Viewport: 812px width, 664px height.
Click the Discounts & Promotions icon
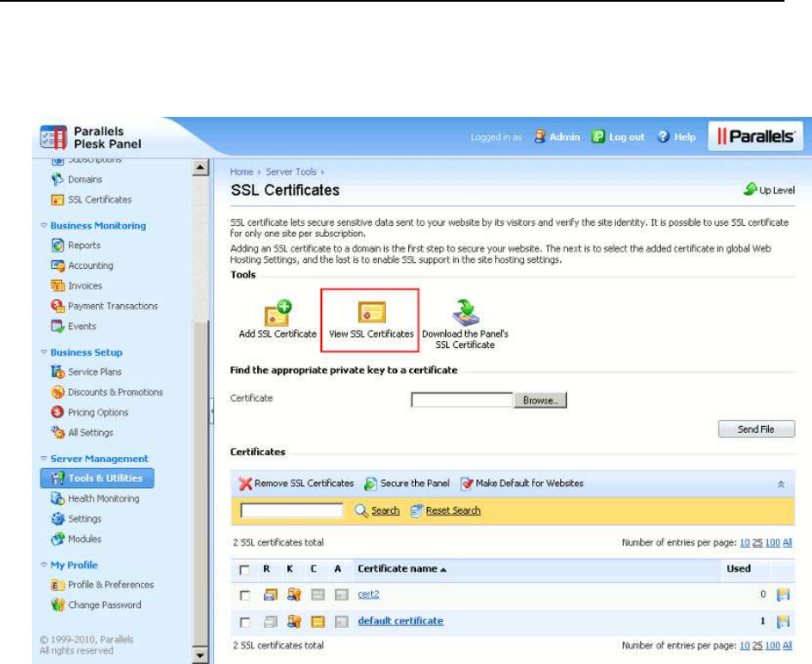(x=58, y=392)
